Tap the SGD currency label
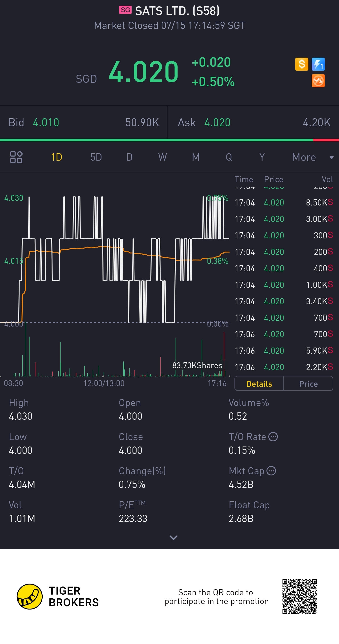 tap(86, 79)
